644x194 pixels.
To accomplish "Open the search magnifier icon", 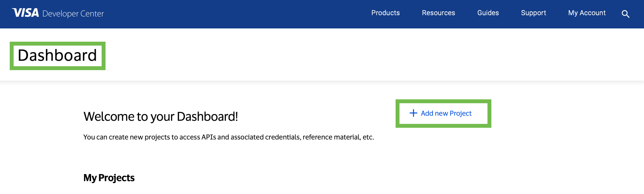I will coord(625,14).
